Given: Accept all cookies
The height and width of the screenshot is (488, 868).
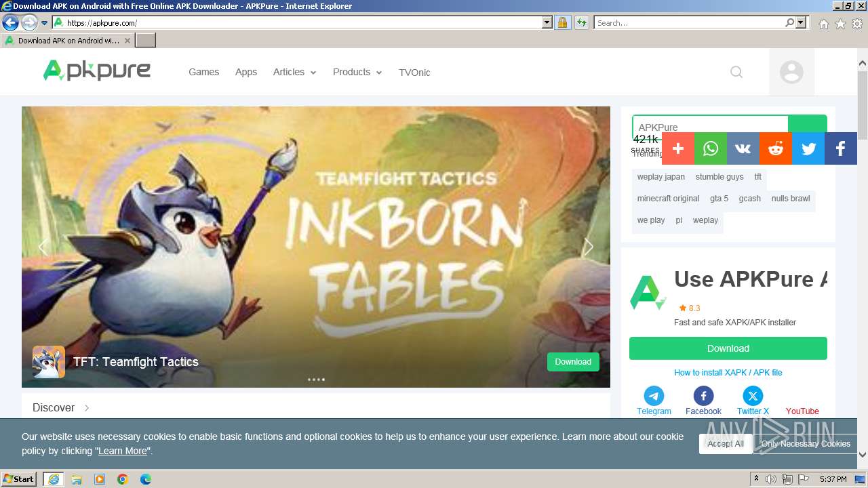Looking at the screenshot, I should [726, 444].
